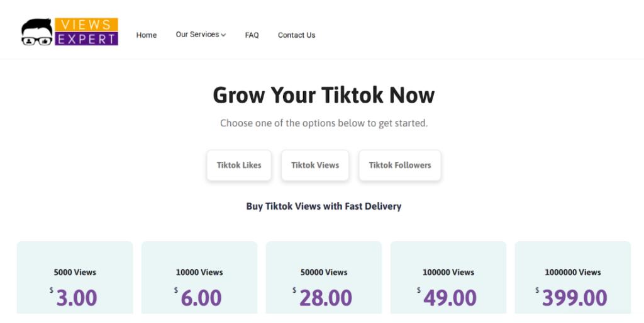644x323 pixels.
Task: Switch to Tiktok Followers option
Action: coord(400,165)
